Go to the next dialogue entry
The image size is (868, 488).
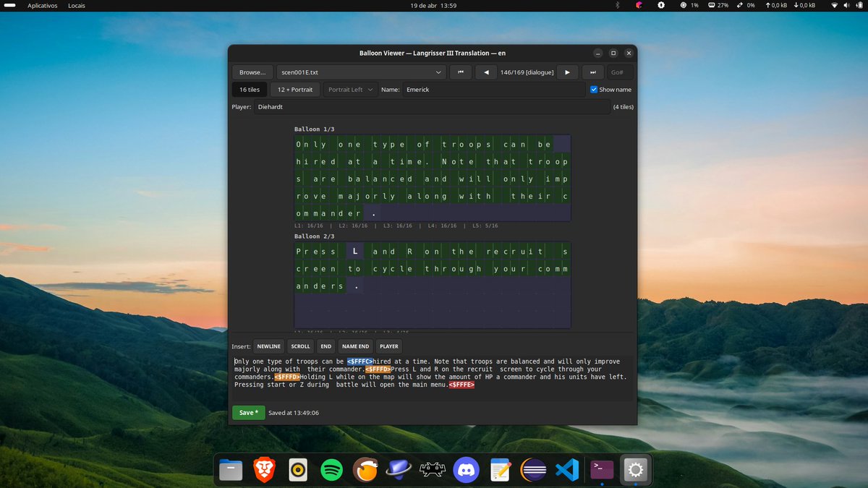(567, 72)
